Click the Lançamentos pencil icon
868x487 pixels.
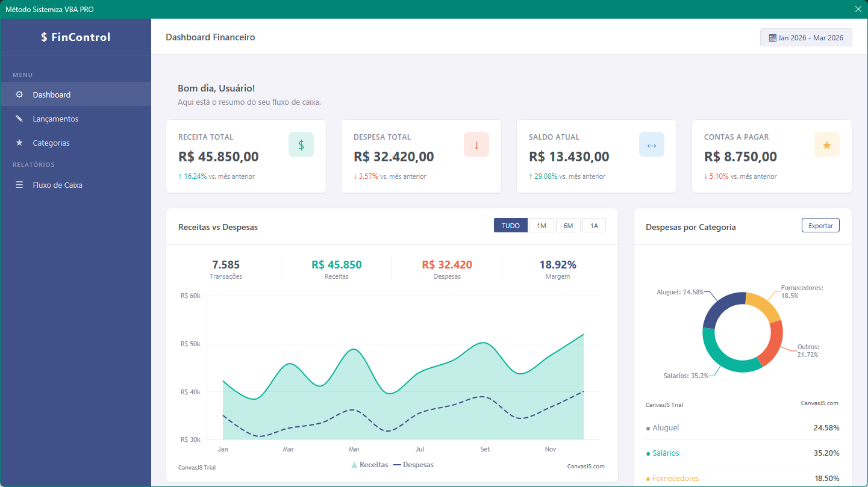tap(19, 119)
